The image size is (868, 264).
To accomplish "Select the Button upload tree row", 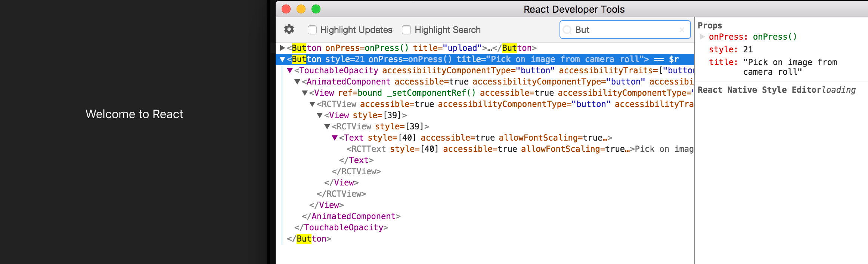I will (x=485, y=48).
